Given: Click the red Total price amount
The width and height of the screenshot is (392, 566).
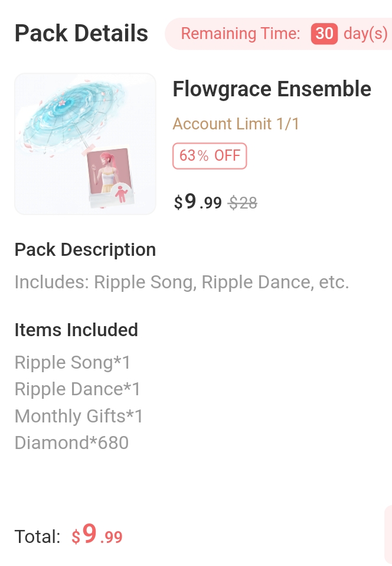Looking at the screenshot, I should [97, 536].
